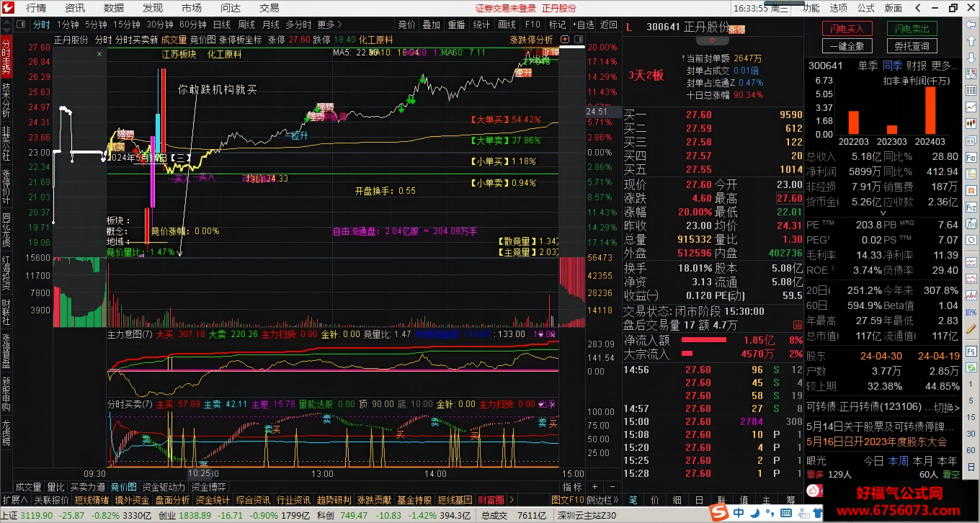Open 图文F10 panel
Viewport: 980px width, 523px height.
[x=568, y=500]
